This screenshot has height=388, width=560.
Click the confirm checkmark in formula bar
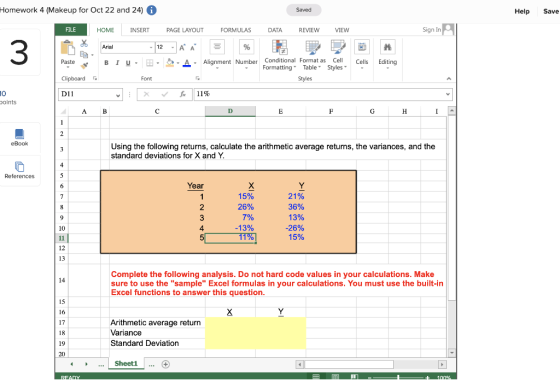click(165, 94)
